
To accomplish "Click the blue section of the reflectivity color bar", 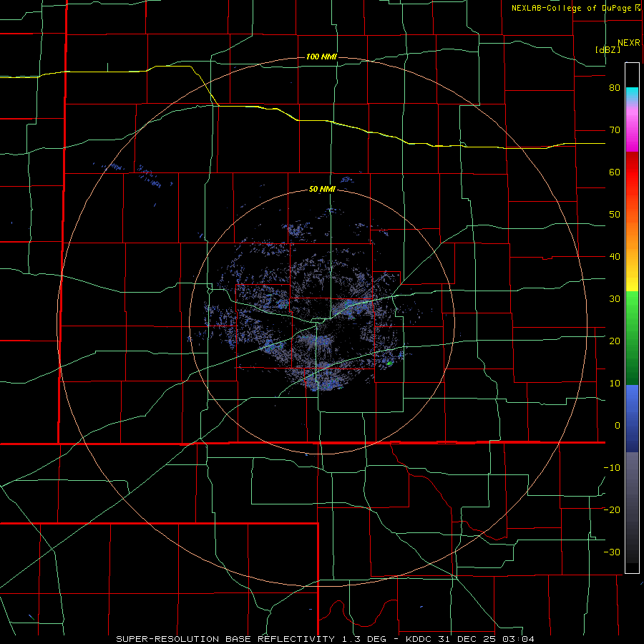I will [x=632, y=419].
